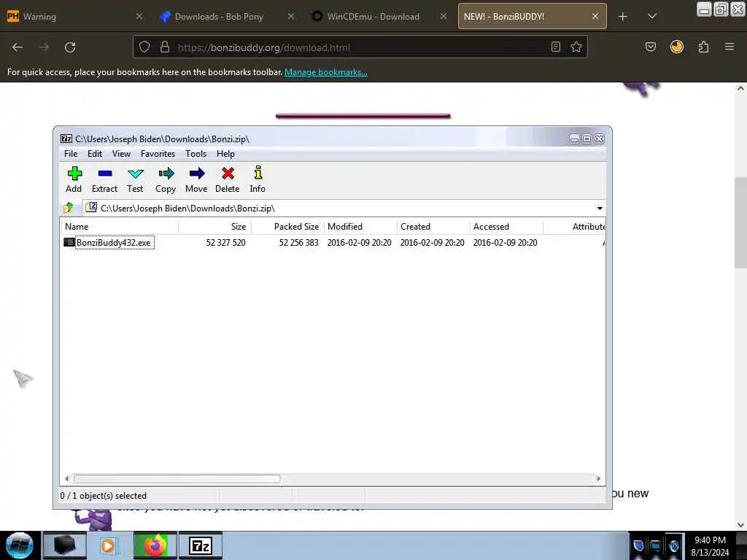
Task: Click the shield tracking protection icon
Action: 144,47
